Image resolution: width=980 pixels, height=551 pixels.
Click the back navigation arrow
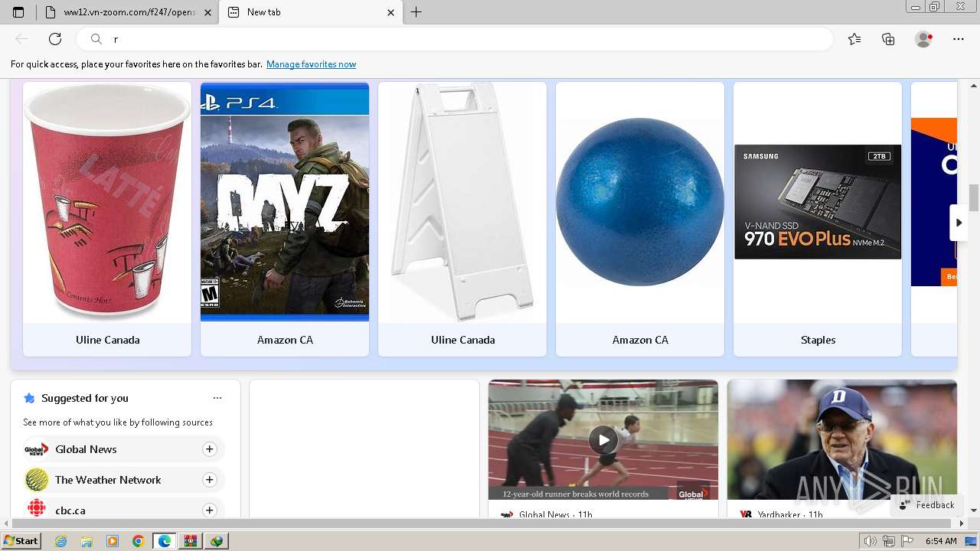pos(21,39)
